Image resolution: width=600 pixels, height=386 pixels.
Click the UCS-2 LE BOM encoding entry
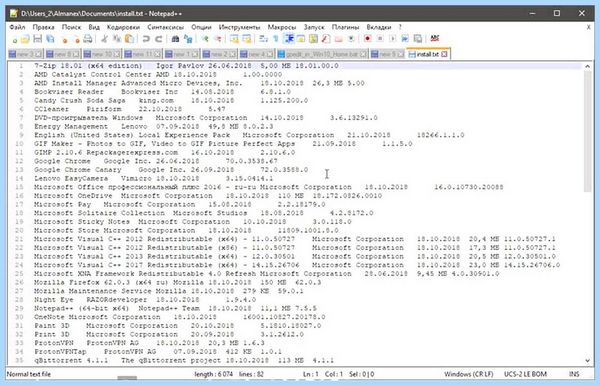click(525, 374)
